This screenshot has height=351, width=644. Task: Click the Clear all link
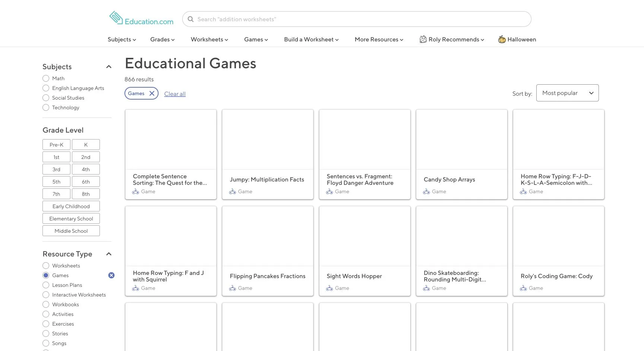pos(175,94)
